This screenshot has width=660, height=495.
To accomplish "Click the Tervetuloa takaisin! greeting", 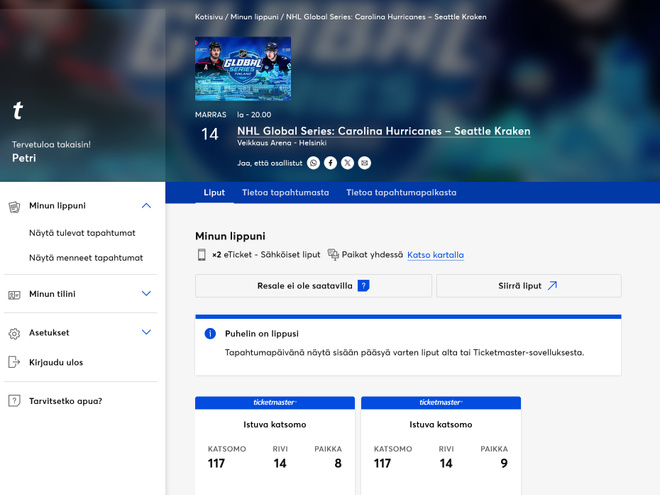I will click(51, 144).
